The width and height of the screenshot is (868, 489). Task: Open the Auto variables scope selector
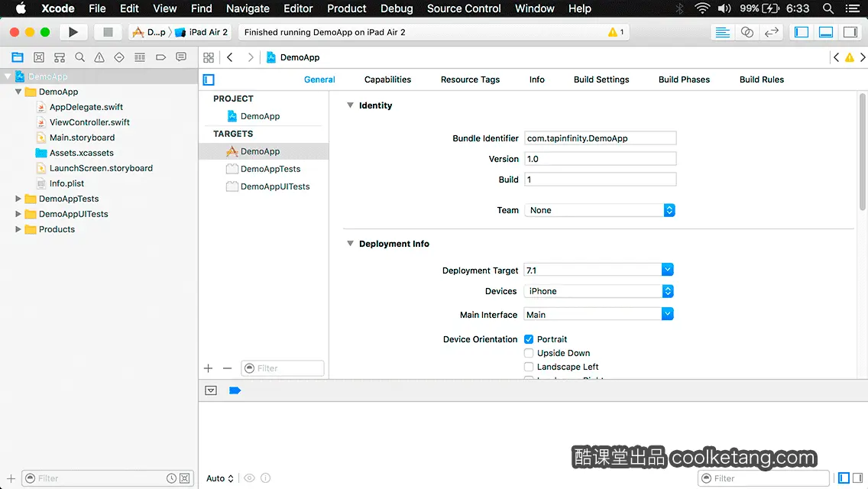click(220, 478)
